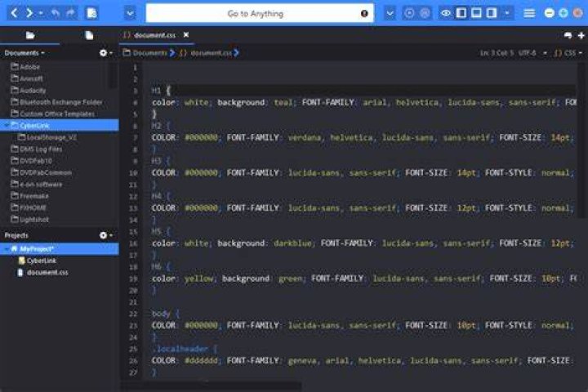Screen dimensions: 588x392
Task: Select the MyProject project row
Action: [x=60, y=249]
